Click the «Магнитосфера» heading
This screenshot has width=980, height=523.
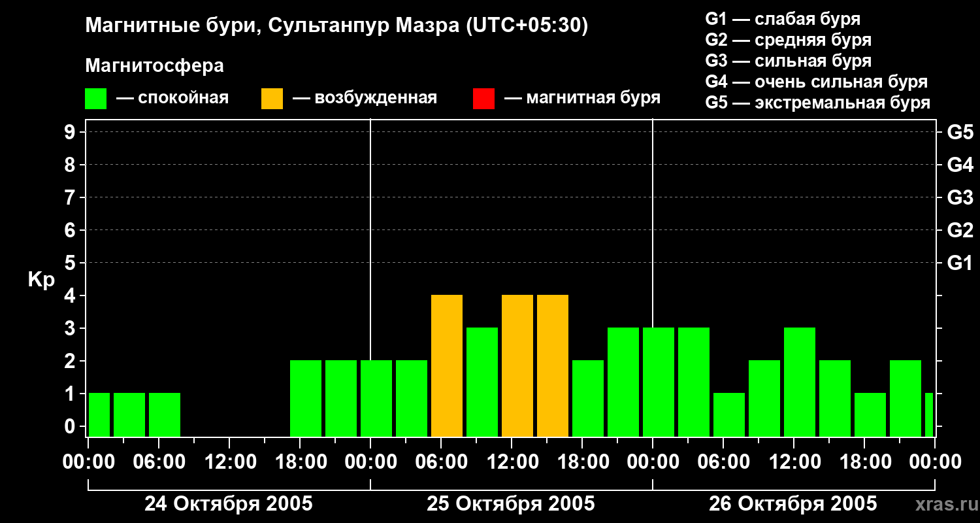tap(155, 66)
